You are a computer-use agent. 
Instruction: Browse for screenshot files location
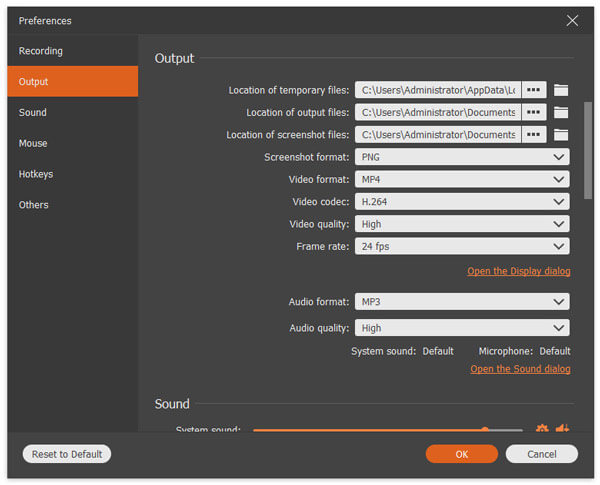coord(533,134)
